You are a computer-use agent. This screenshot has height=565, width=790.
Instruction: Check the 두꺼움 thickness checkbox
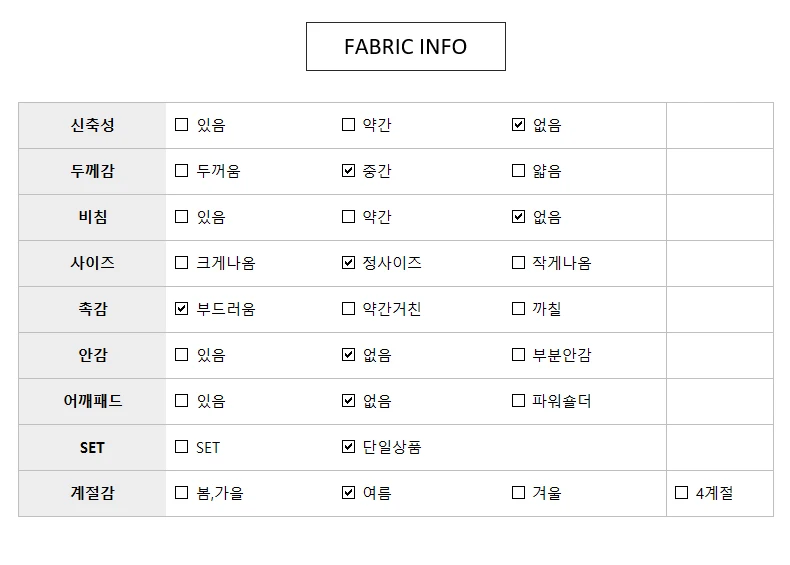(x=181, y=171)
